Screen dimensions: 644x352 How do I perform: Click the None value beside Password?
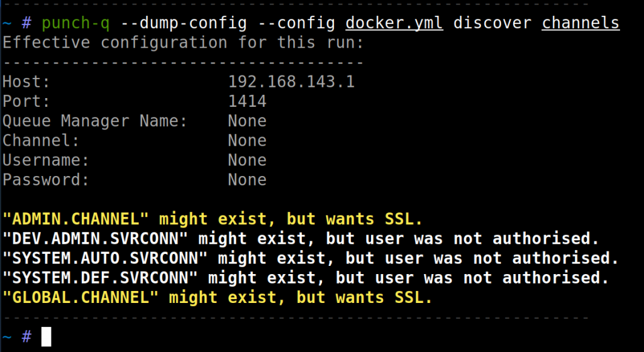(x=247, y=180)
